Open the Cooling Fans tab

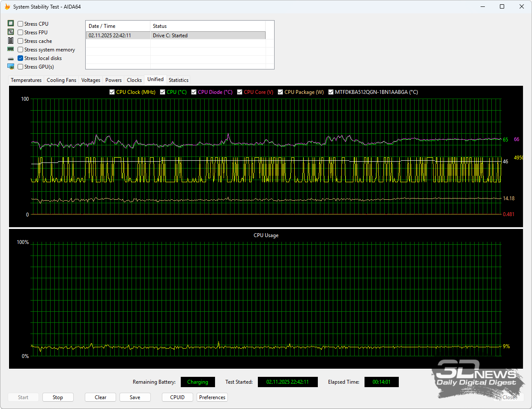click(61, 80)
